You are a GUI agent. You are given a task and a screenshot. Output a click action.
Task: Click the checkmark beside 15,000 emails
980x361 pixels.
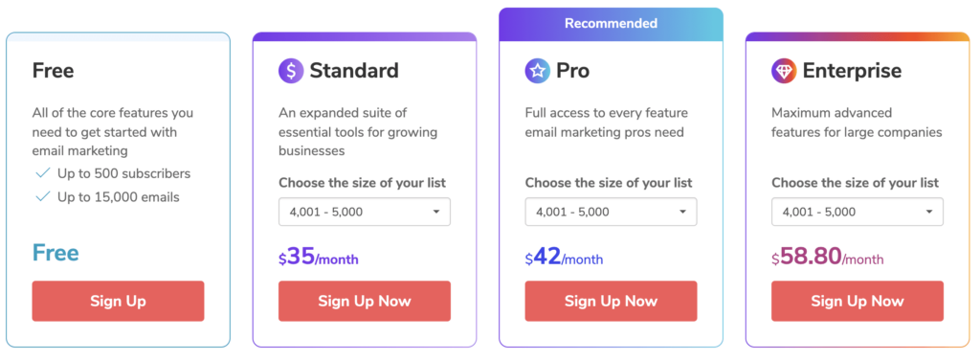(x=42, y=197)
